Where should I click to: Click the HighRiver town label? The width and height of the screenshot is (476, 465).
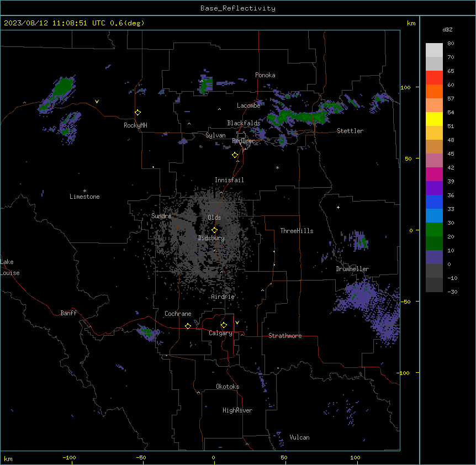click(237, 410)
